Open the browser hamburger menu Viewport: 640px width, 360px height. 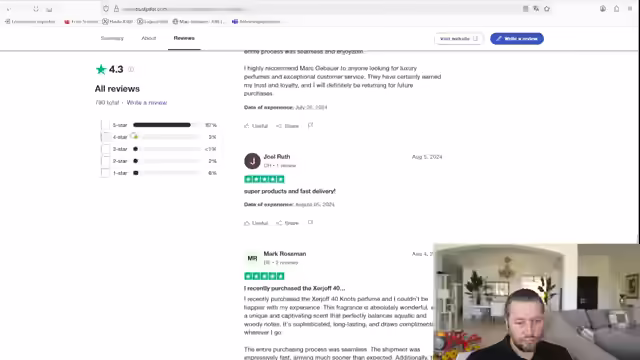pos(630,9)
